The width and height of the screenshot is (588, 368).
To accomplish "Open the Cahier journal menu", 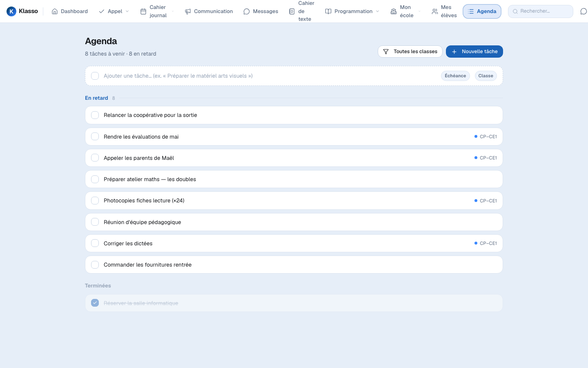I will point(157,11).
